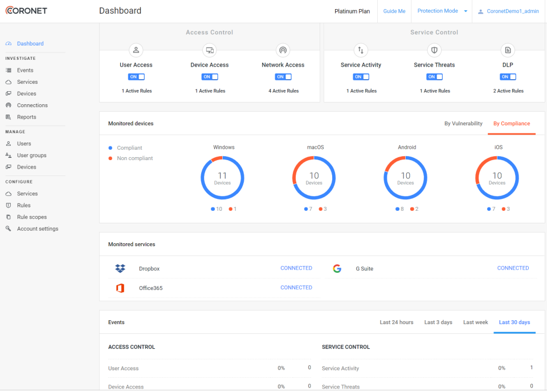Click the Service Threats shield icon
This screenshot has height=392, width=547.
tap(435, 50)
